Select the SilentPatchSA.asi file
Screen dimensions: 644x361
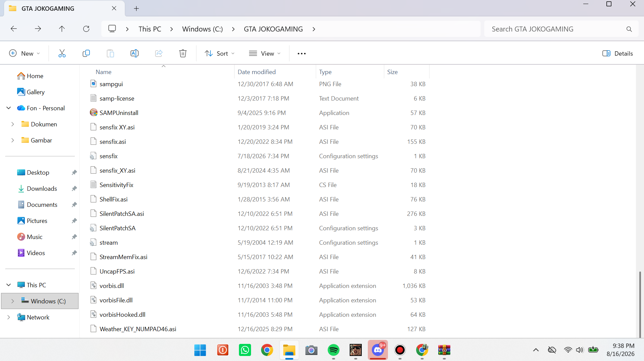point(121,214)
